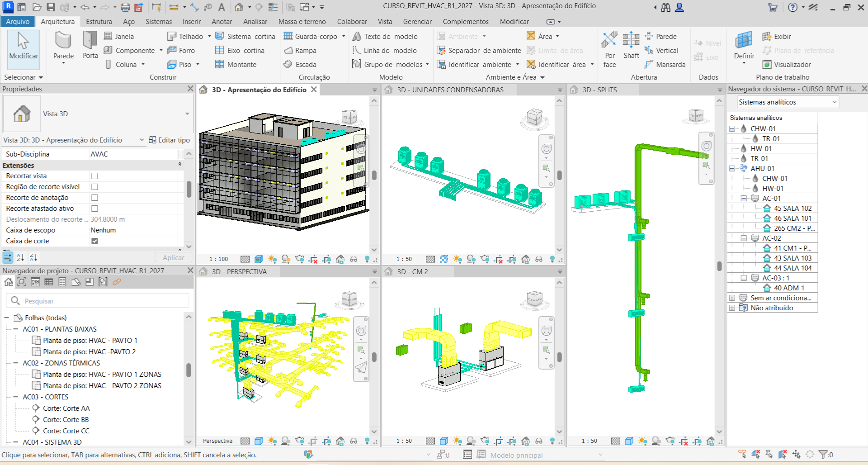868x465 pixels.
Task: Close the 3D - Apresentação do Edifício tab
Action: pyautogui.click(x=314, y=90)
